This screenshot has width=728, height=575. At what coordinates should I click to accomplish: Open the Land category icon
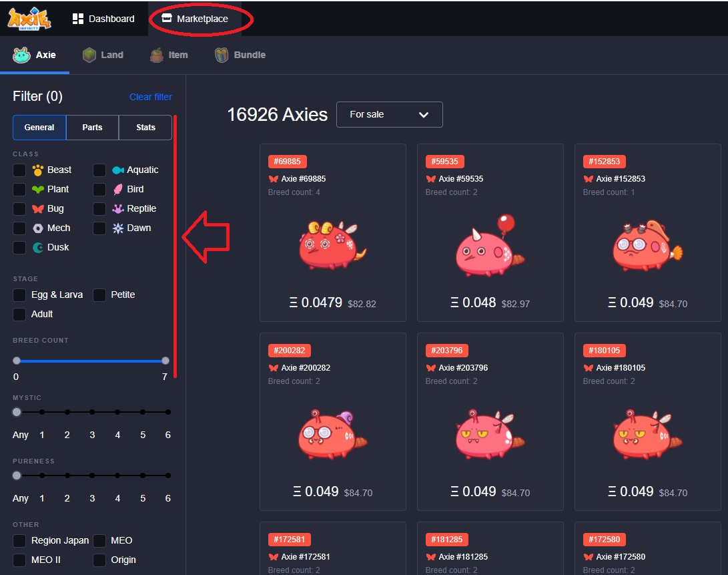tap(89, 55)
